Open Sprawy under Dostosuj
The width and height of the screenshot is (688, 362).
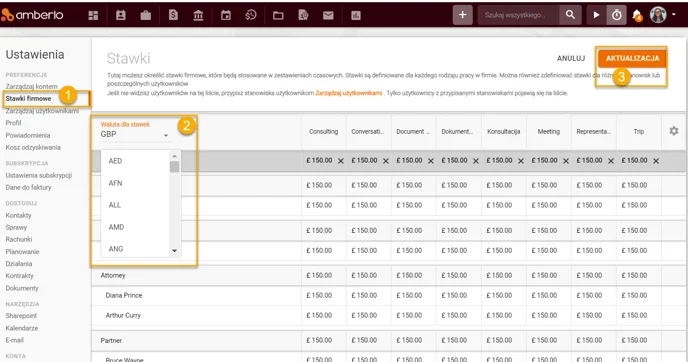16,227
